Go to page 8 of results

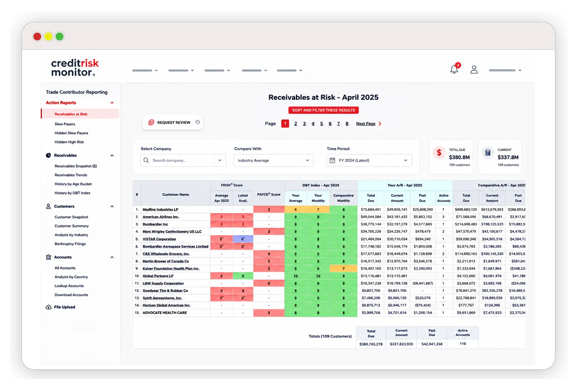coord(347,123)
